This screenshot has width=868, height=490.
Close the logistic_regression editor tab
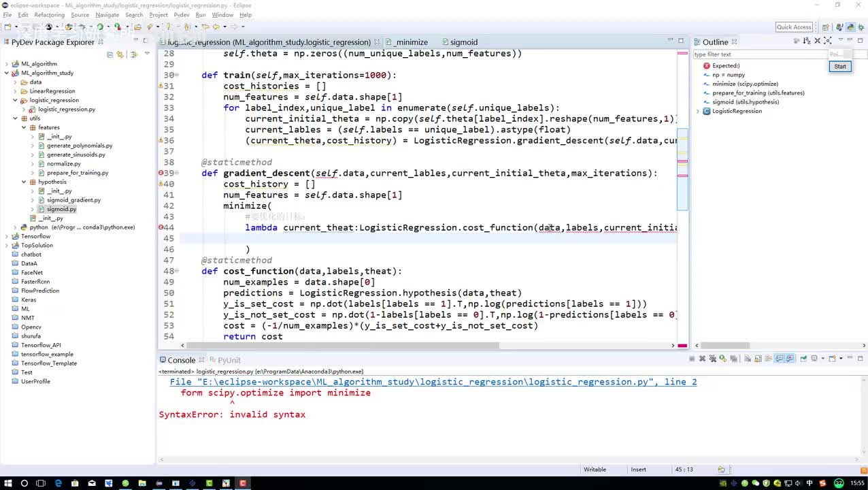click(377, 42)
